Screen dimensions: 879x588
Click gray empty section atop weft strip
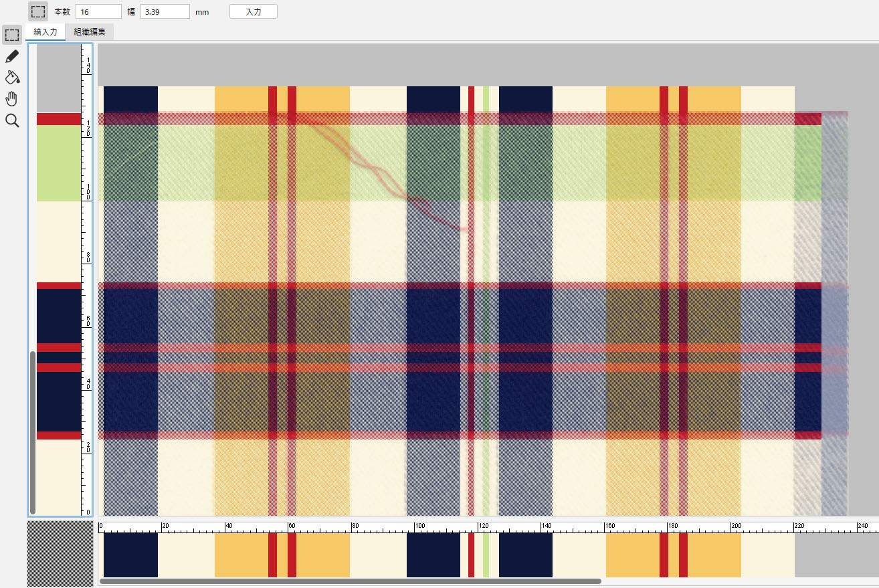[x=59, y=78]
